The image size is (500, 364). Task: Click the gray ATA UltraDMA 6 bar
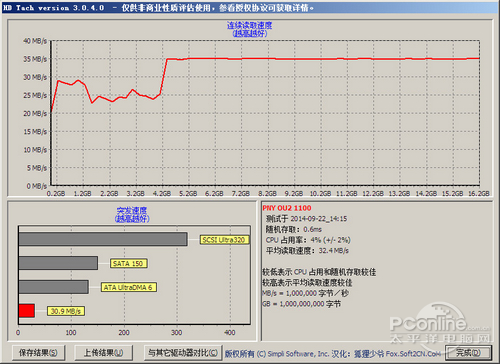click(54, 287)
